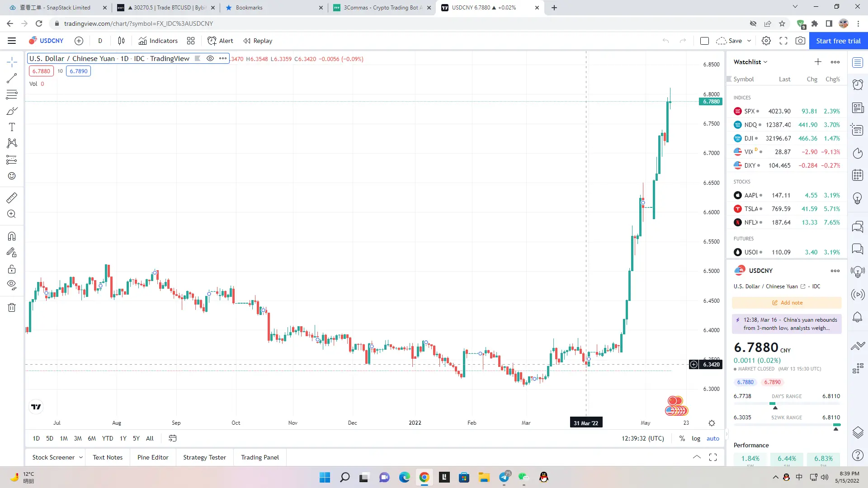Open the Save dropdown arrow
The width and height of the screenshot is (868, 488).
pos(749,41)
